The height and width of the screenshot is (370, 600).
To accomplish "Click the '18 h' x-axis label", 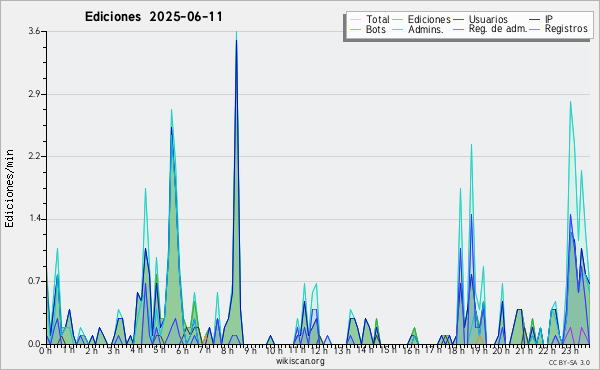I will 456,351.
